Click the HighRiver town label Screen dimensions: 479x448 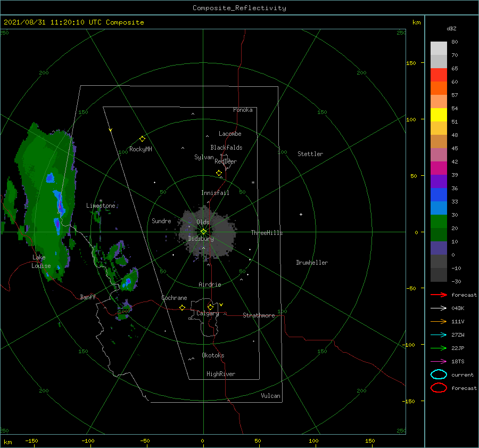click(x=221, y=374)
